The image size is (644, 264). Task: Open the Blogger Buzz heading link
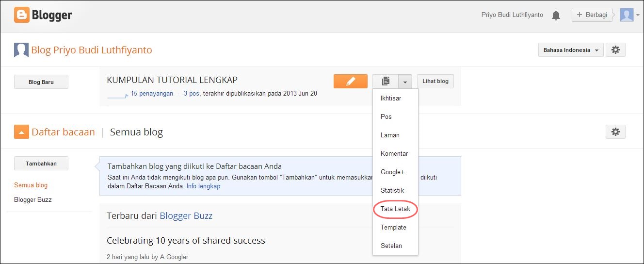(x=186, y=216)
